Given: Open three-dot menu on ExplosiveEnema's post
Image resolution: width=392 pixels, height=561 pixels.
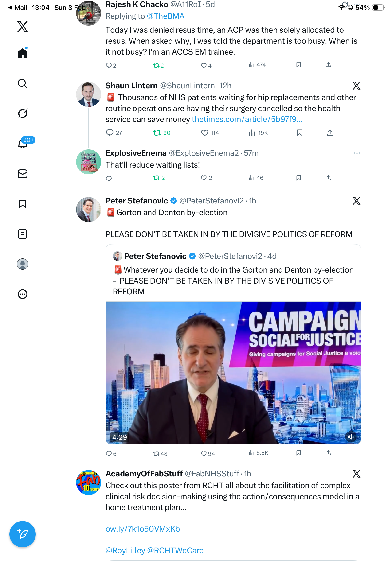Looking at the screenshot, I should [357, 153].
